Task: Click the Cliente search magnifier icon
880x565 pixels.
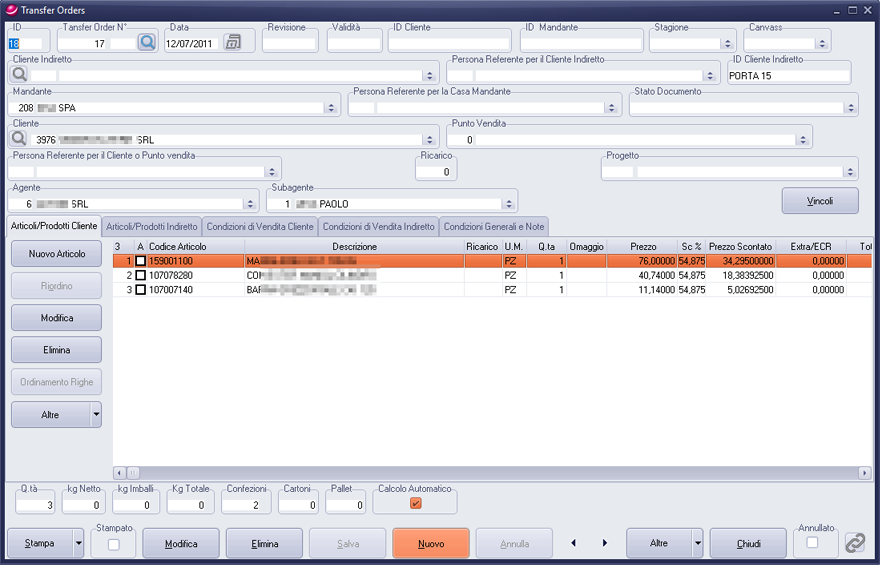Action: point(19,139)
